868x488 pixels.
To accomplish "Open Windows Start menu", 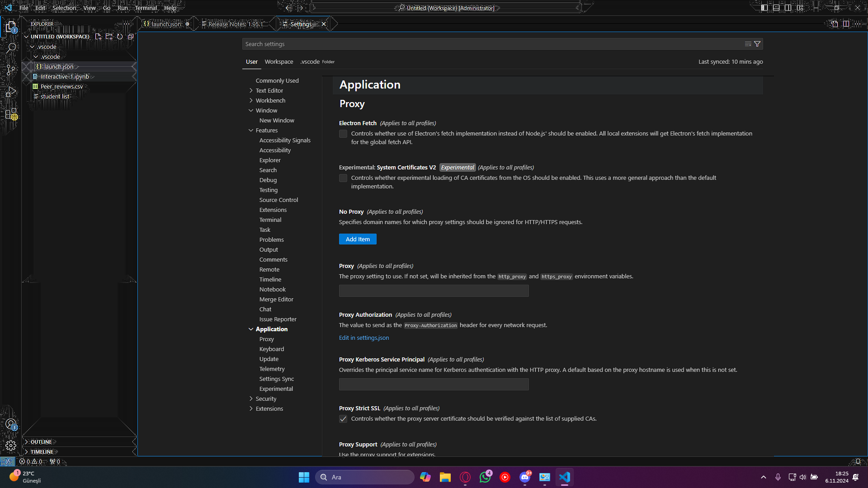I will (x=304, y=477).
